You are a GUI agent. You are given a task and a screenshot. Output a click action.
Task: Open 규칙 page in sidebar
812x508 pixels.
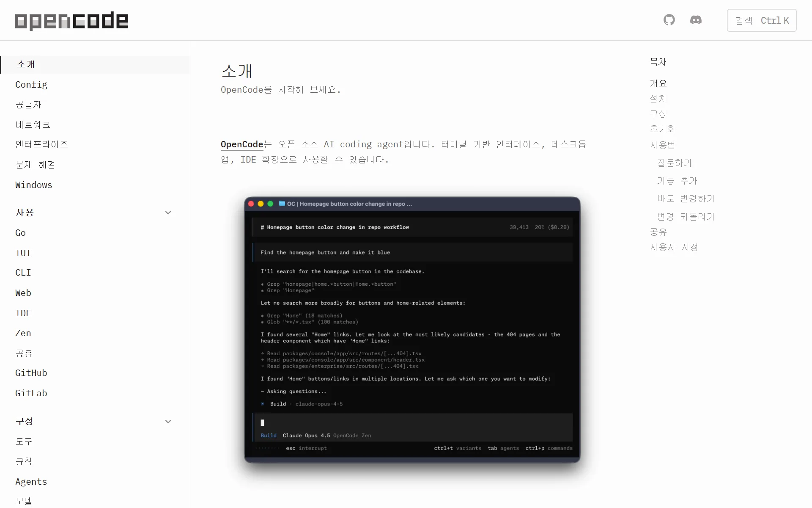click(24, 461)
